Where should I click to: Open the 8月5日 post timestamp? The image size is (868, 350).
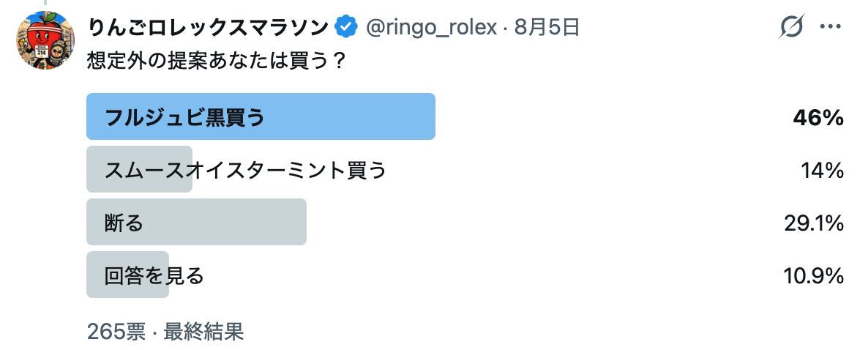click(547, 26)
